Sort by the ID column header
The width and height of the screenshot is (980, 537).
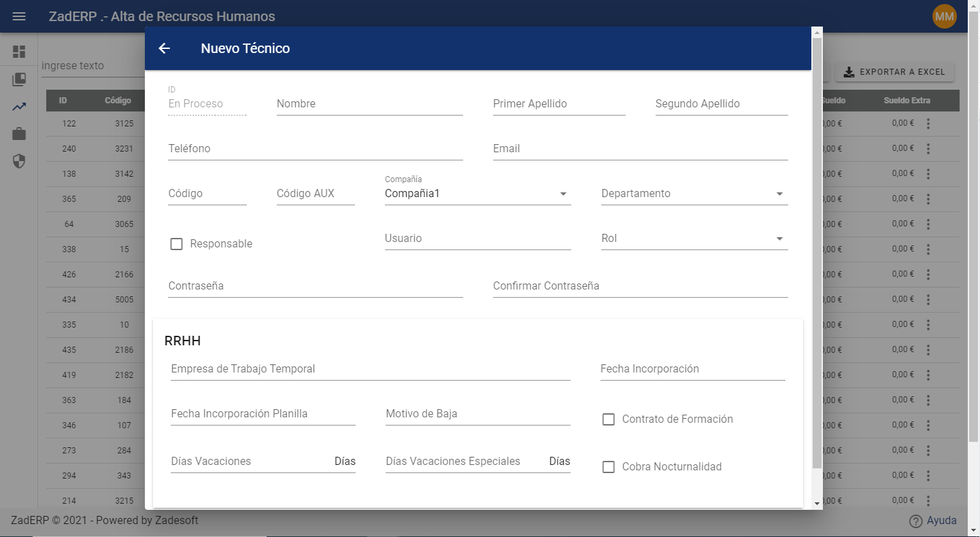coord(63,101)
